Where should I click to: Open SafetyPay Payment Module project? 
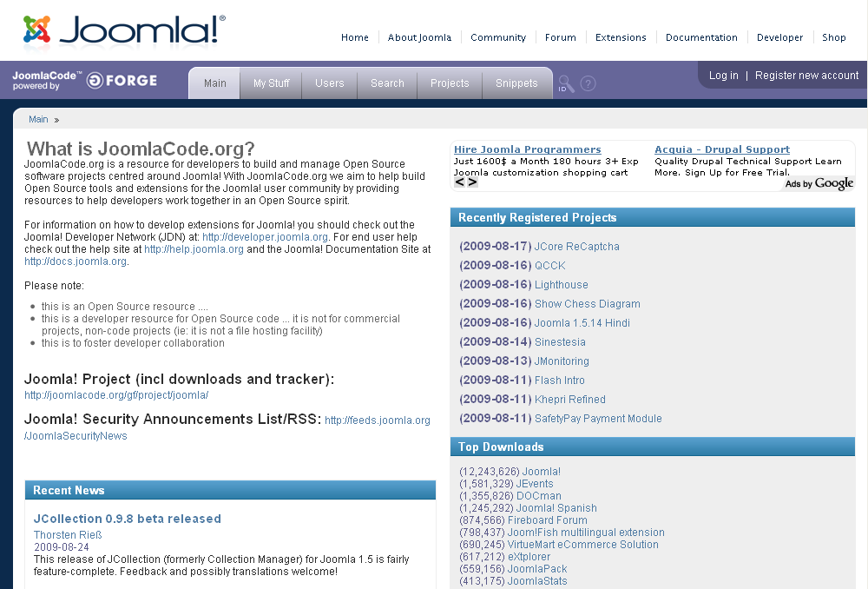(x=598, y=419)
